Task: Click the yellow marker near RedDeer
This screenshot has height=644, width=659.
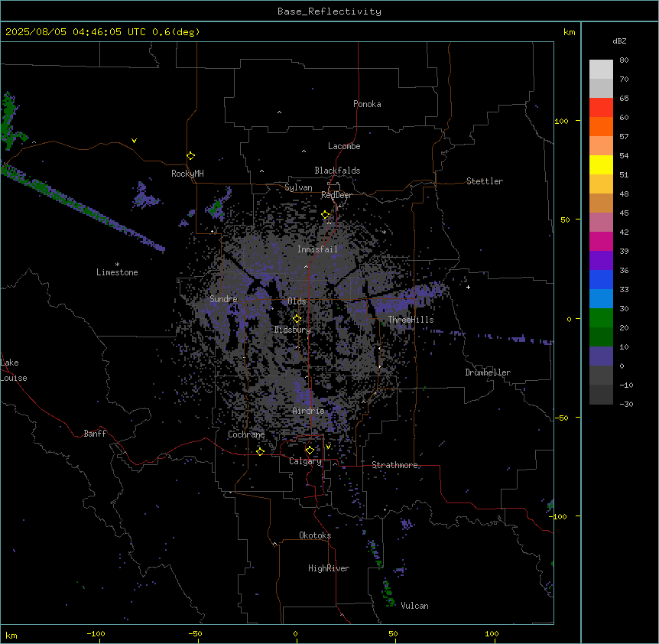Action: 325,215
